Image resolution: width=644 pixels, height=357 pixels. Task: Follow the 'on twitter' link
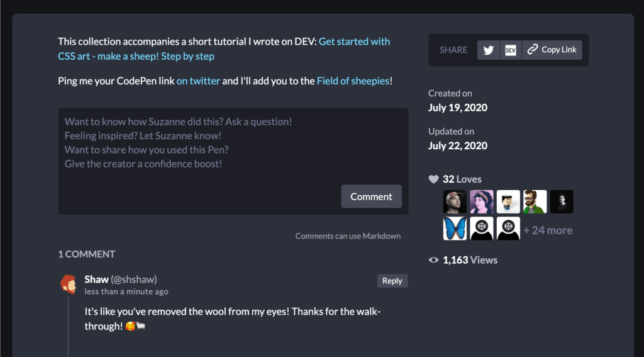coord(198,81)
